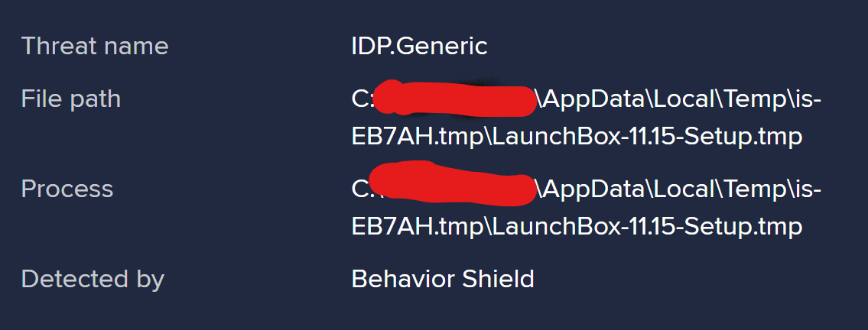Click the Process label
This screenshot has width=868, height=330.
coord(67,189)
